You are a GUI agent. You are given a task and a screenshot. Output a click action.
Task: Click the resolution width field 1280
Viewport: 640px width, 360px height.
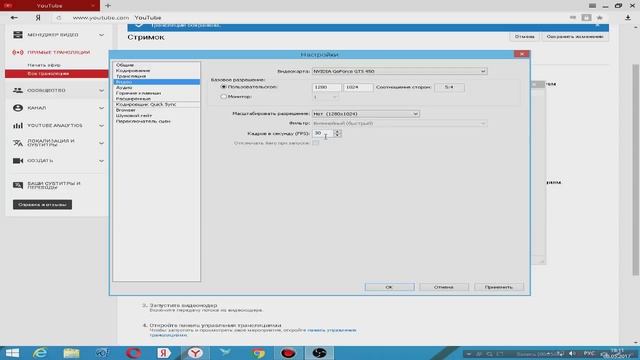point(327,87)
